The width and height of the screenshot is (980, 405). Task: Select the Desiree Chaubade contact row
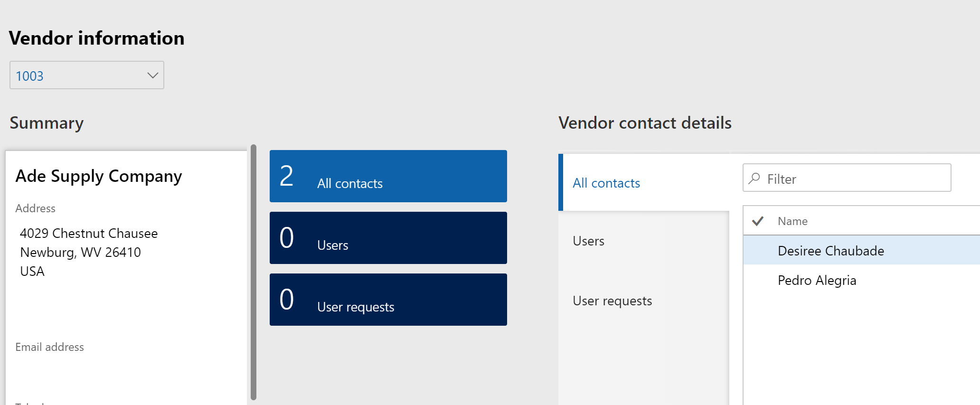point(831,251)
